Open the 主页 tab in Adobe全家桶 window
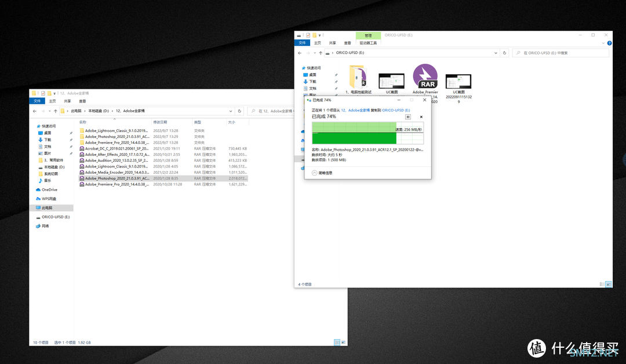Screen dimensions: 626x364 point(52,101)
